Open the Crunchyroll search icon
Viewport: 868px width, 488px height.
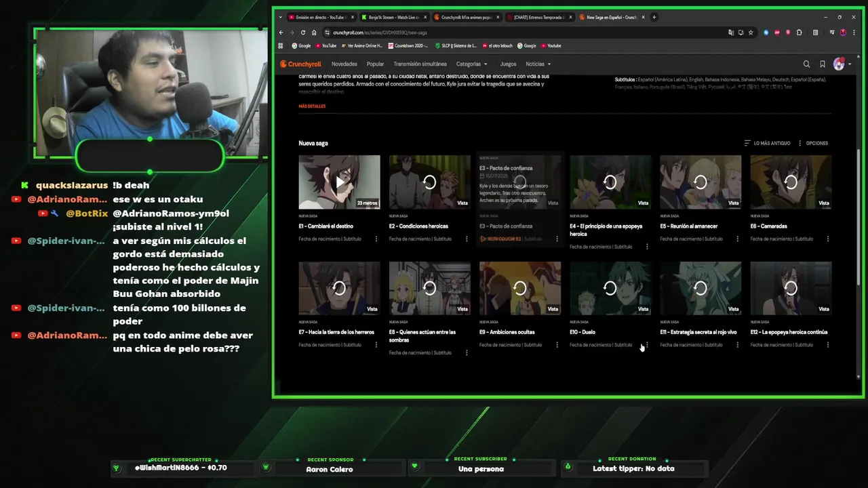point(806,64)
